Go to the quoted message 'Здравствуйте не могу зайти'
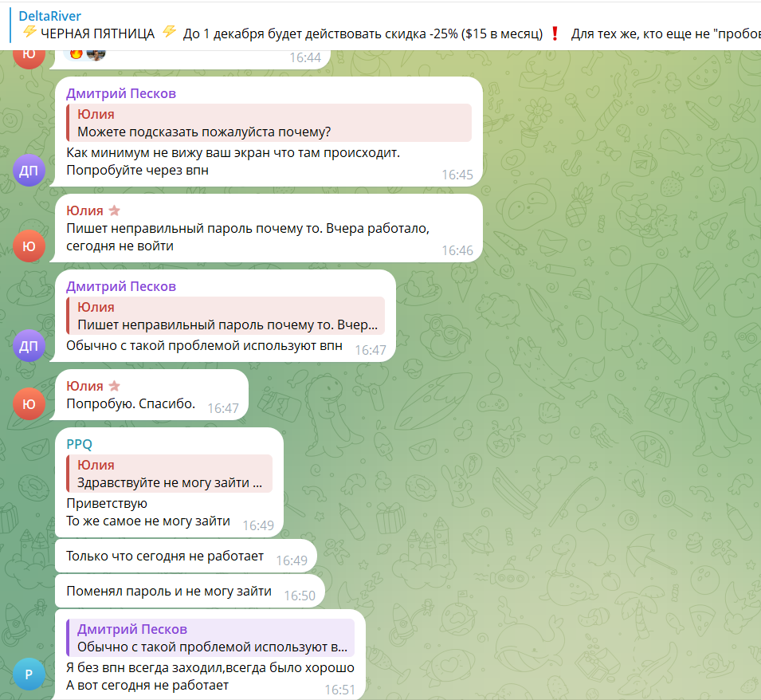 click(x=170, y=474)
